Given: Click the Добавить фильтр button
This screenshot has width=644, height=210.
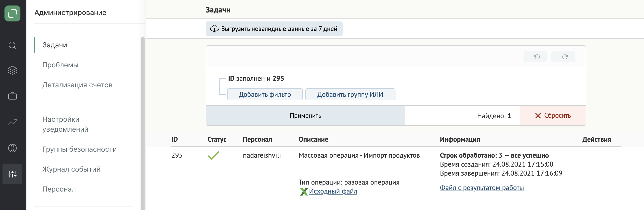Looking at the screenshot, I should [x=265, y=94].
